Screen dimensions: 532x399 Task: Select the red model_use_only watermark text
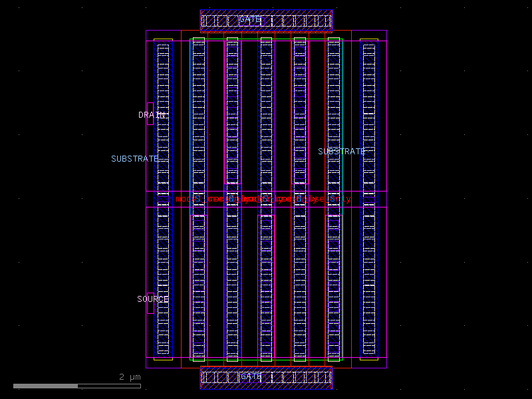[x=263, y=199]
